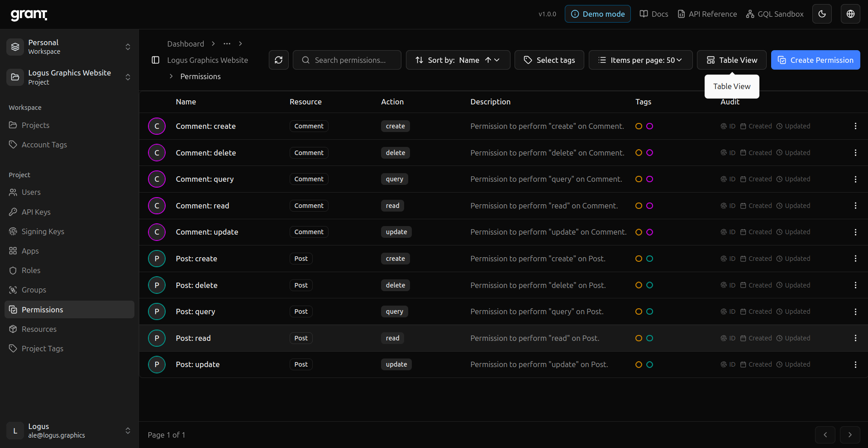Open the Personal Workspace switcher
This screenshot has width=868, height=448.
tap(69, 47)
